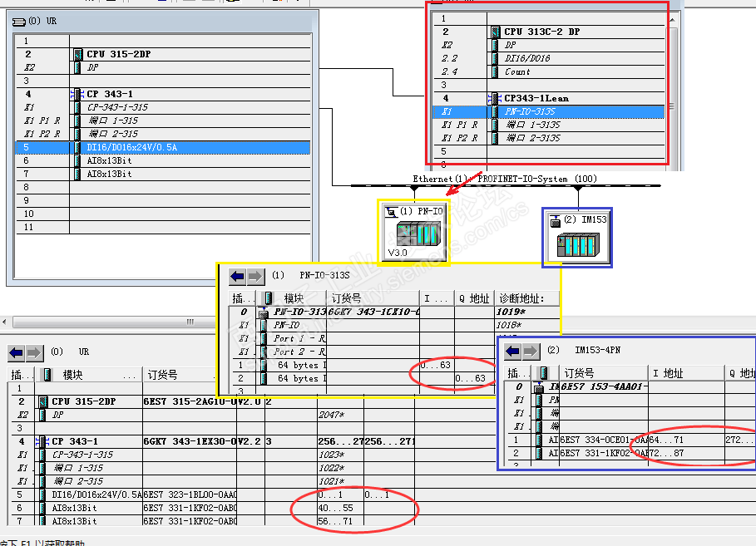Screen dimensions: 756x546
Task: Click CP343-1Lean module icon
Action: [x=495, y=98]
